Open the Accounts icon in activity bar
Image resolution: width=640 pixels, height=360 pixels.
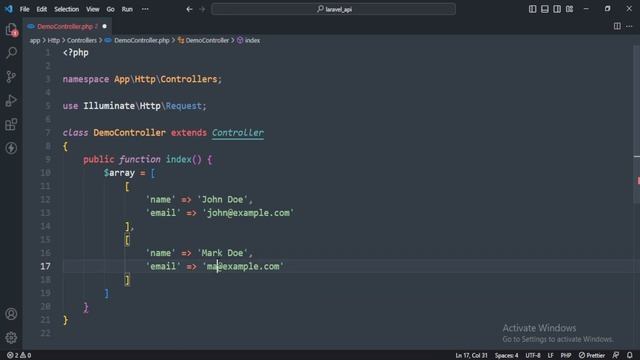click(x=11, y=314)
